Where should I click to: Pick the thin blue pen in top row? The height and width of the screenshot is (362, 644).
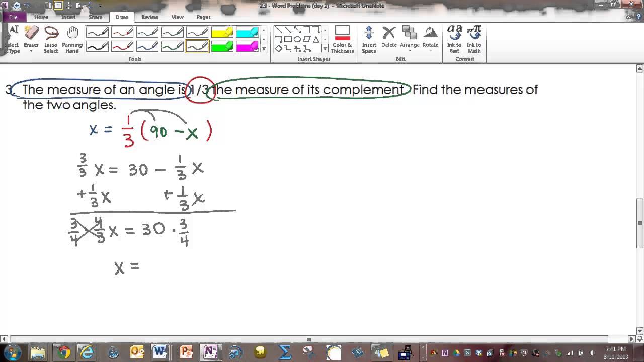tap(147, 33)
